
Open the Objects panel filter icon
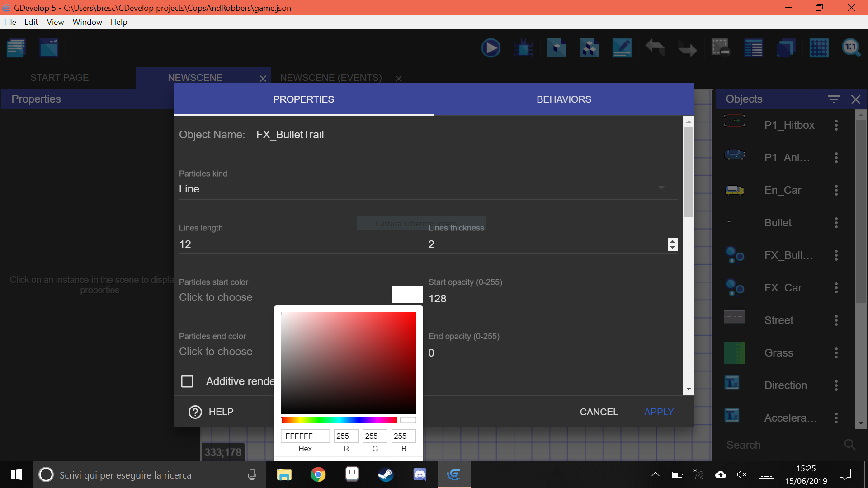click(x=834, y=99)
